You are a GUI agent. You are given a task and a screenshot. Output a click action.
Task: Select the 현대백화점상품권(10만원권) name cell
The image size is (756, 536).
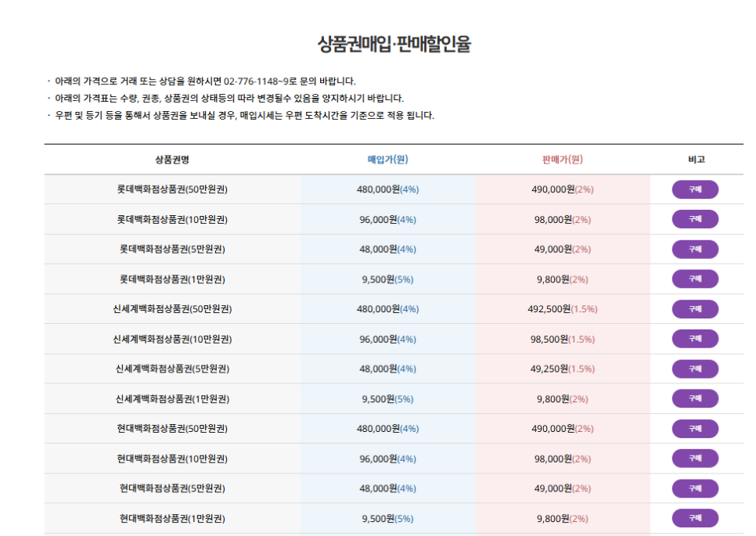point(172,459)
